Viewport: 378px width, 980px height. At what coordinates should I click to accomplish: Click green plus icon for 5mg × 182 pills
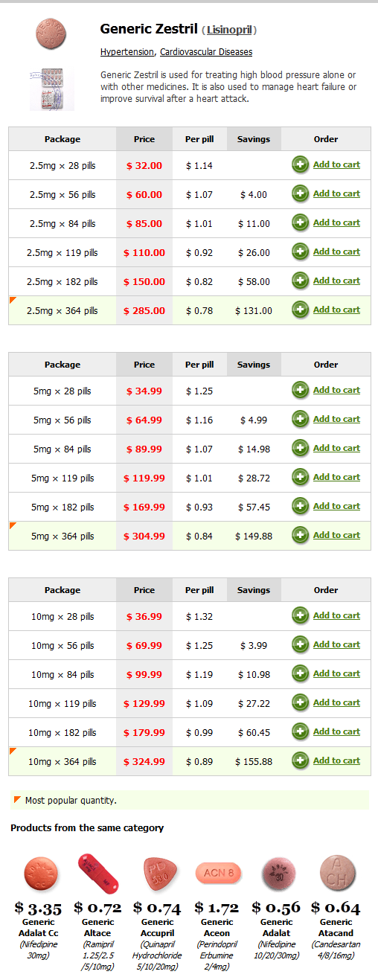point(301,507)
